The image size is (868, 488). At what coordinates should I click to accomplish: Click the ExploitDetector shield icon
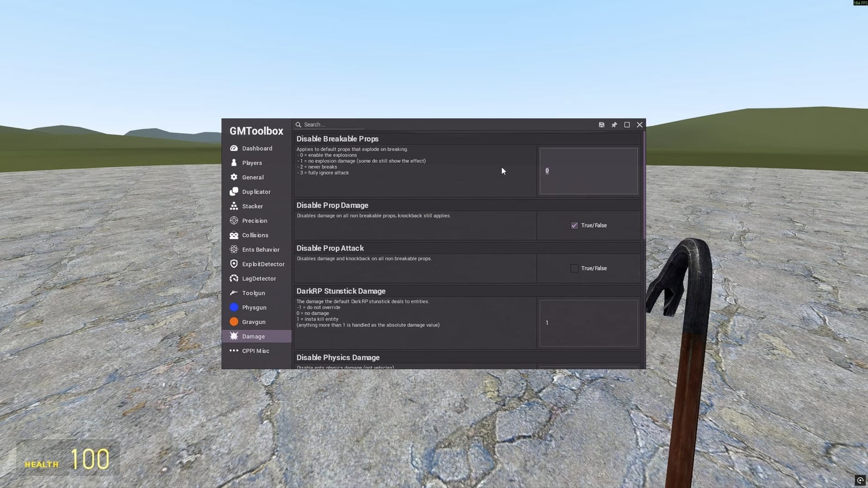(234, 264)
